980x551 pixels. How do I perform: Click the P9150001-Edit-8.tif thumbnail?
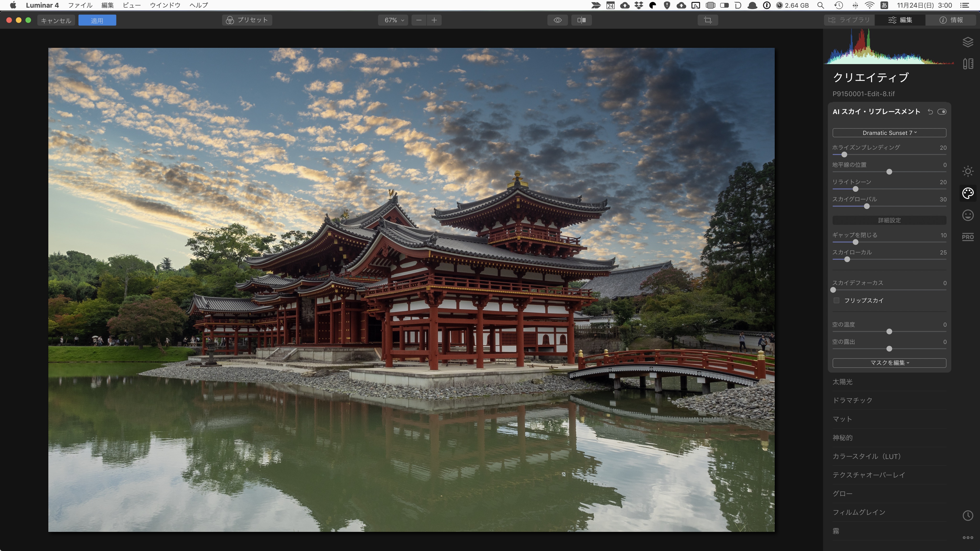(863, 94)
